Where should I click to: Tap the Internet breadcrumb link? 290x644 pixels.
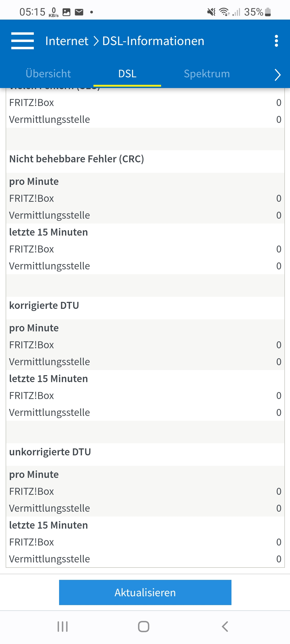(x=67, y=41)
